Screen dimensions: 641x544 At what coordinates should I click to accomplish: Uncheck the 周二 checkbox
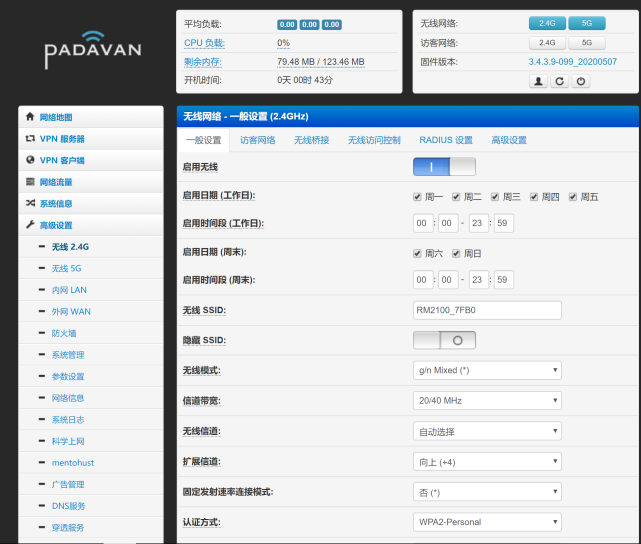click(456, 197)
